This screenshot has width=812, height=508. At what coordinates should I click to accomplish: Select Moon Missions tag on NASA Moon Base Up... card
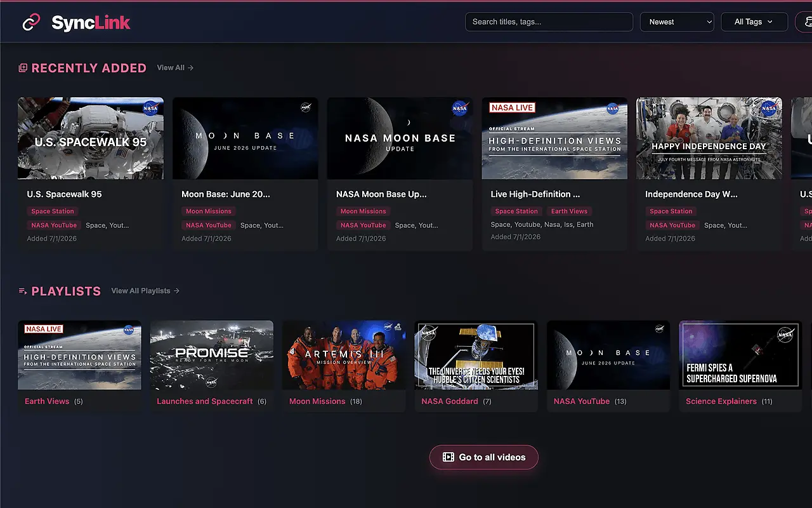pyautogui.click(x=363, y=211)
